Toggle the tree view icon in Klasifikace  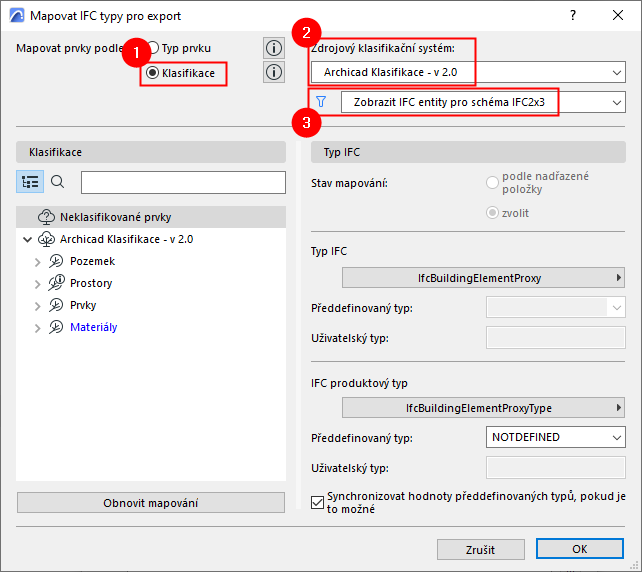(x=30, y=181)
